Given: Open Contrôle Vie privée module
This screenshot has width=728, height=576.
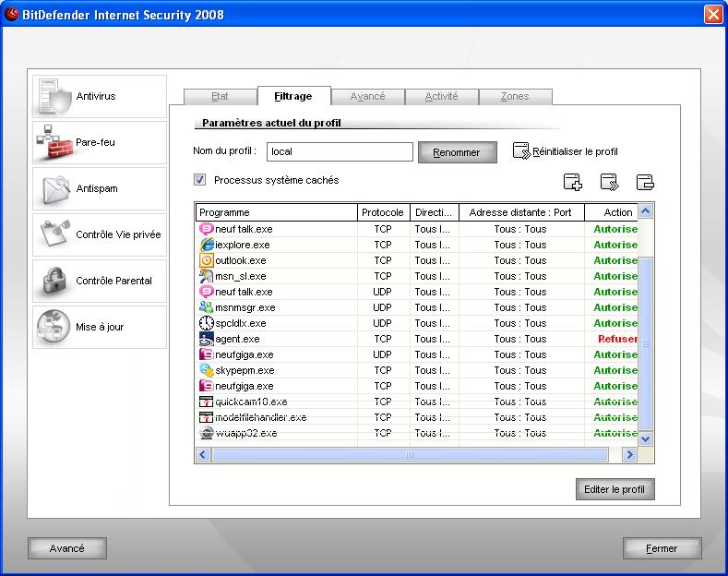Looking at the screenshot, I should 100,234.
